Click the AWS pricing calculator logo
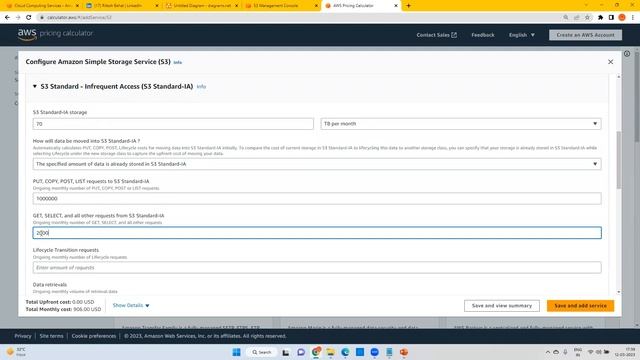640x360 pixels. 55,34
